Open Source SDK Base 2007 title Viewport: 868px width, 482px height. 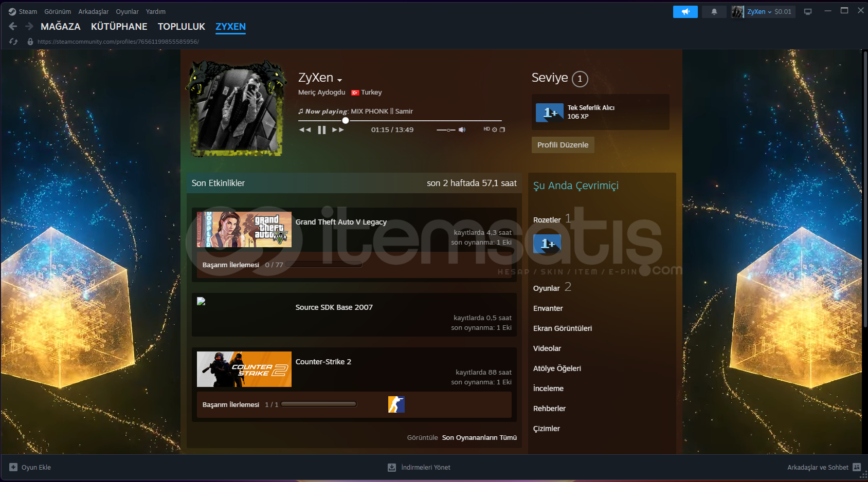(x=334, y=307)
